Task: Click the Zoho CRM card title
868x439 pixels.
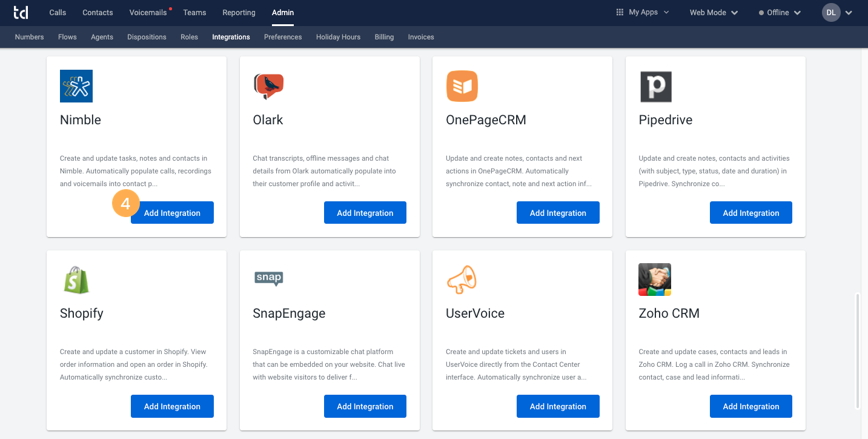Action: pyautogui.click(x=669, y=313)
